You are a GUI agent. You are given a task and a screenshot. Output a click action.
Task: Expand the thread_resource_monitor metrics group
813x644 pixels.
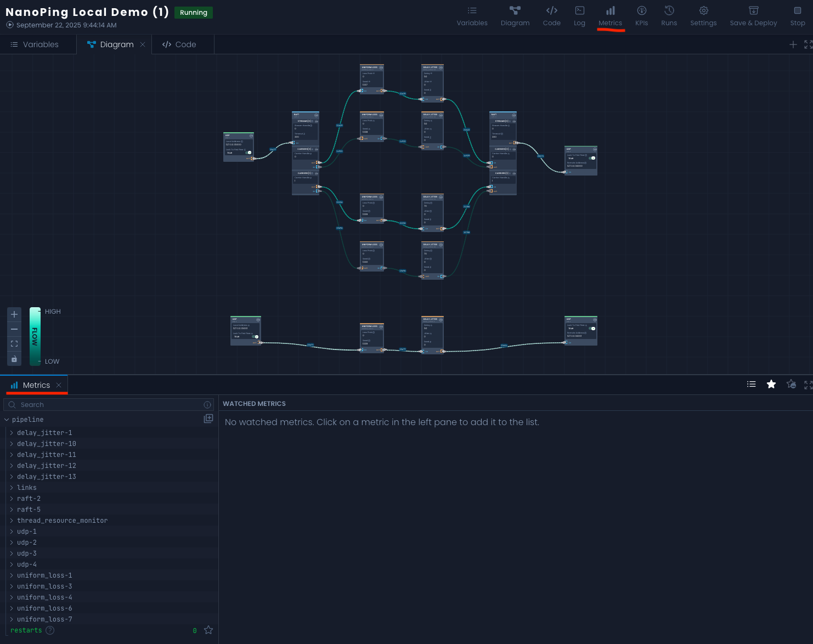[x=12, y=520]
